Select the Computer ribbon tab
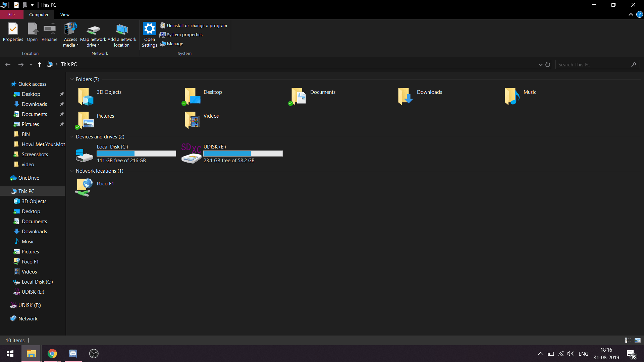The height and width of the screenshot is (362, 644). point(39,15)
